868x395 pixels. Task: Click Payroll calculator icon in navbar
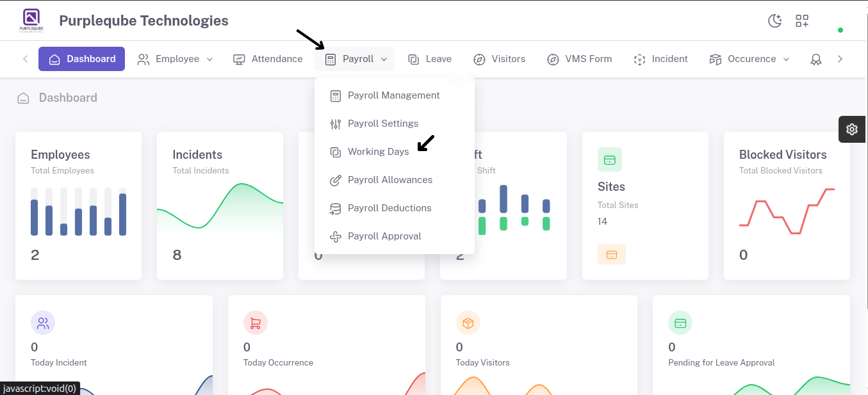[x=331, y=60]
